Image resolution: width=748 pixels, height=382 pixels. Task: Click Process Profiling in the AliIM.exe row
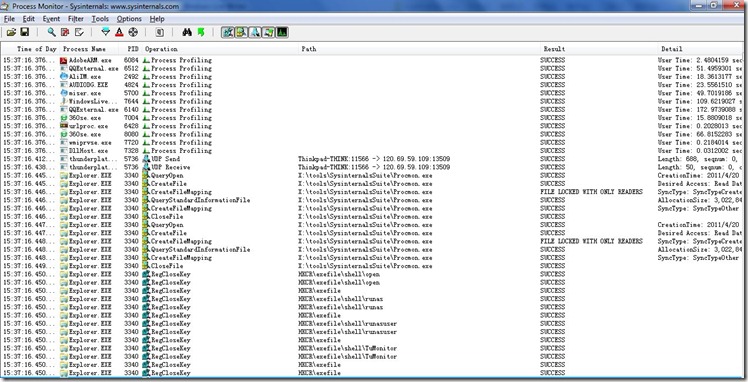(x=181, y=76)
